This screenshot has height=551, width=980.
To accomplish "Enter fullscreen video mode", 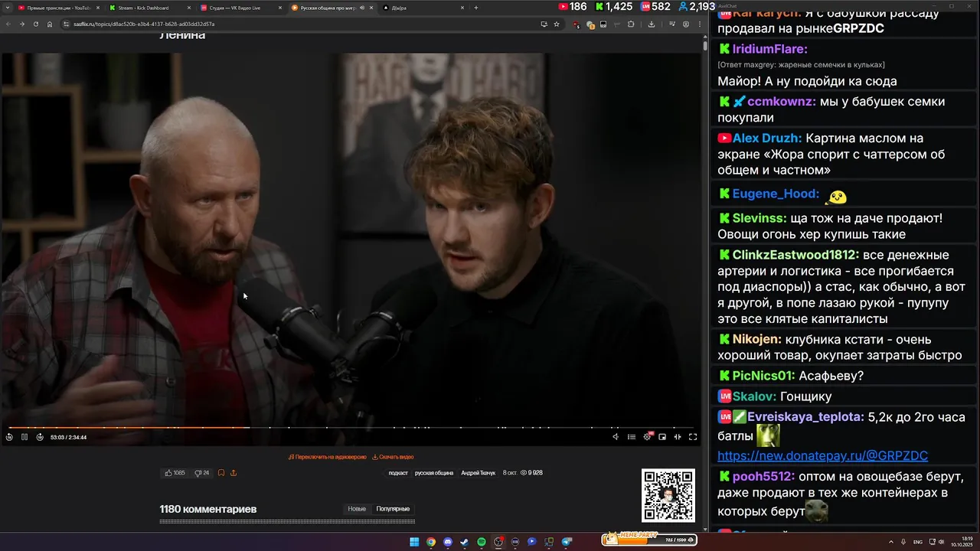I will 693,437.
